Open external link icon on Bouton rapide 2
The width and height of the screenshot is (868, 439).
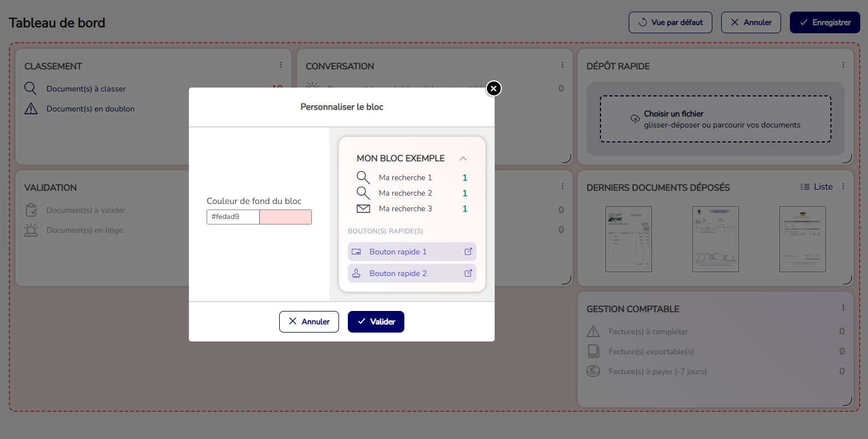(x=468, y=273)
